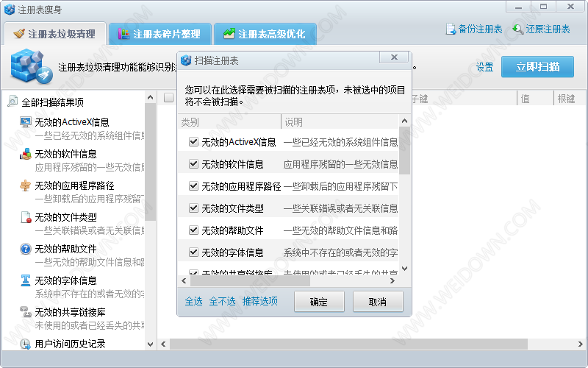
Task: Click the 值 column header
Action: click(535, 99)
